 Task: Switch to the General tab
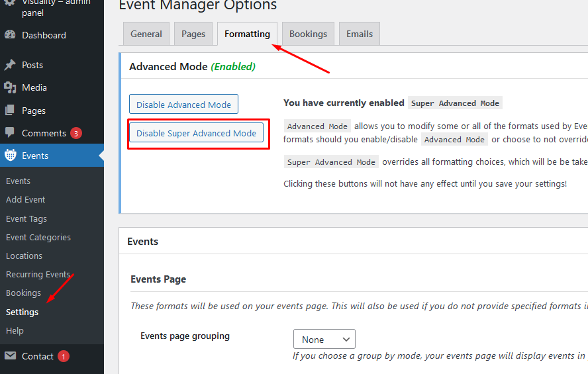146,34
